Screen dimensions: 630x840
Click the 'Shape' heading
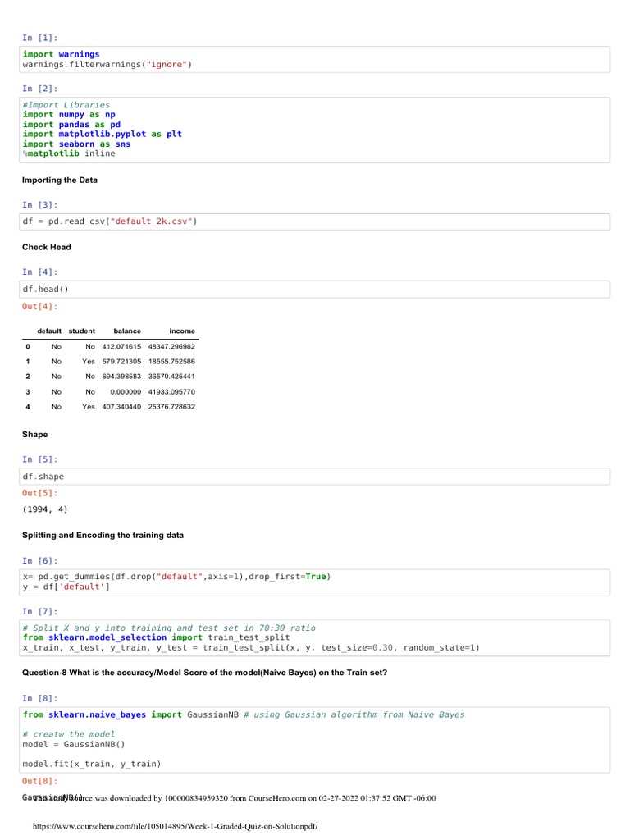pyautogui.click(x=34, y=435)
